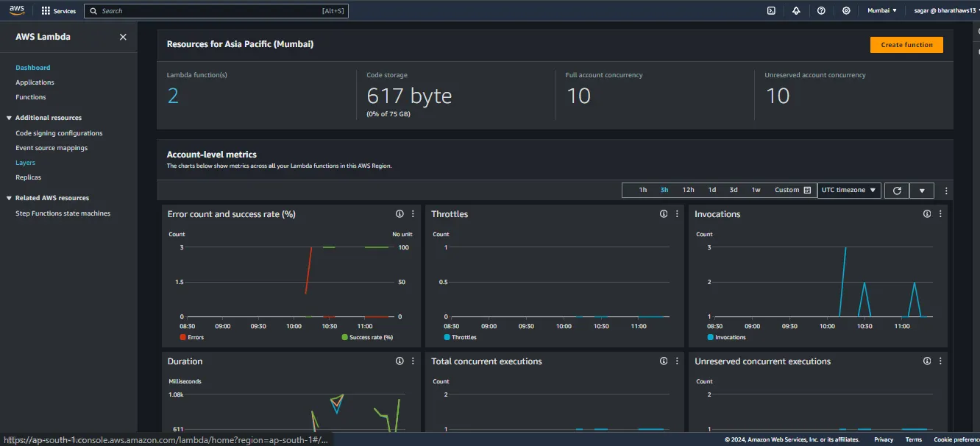Open the UTC timezone dropdown
This screenshot has width=980, height=446.
pyautogui.click(x=849, y=190)
